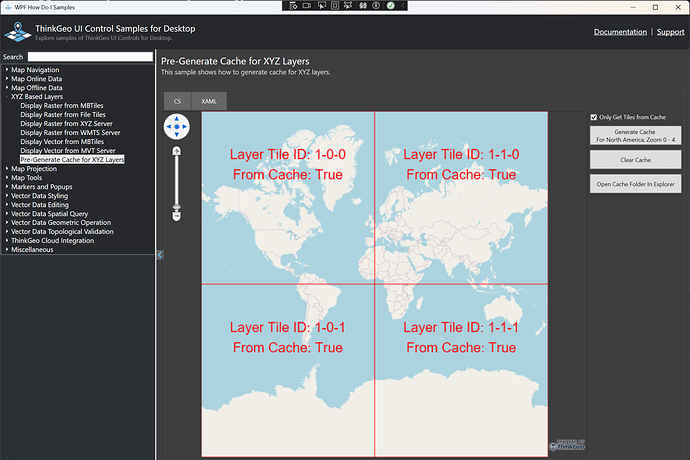Click the accessibility scan icon in the debug toolbar
Viewport: 690px width, 460px height.
point(376,6)
